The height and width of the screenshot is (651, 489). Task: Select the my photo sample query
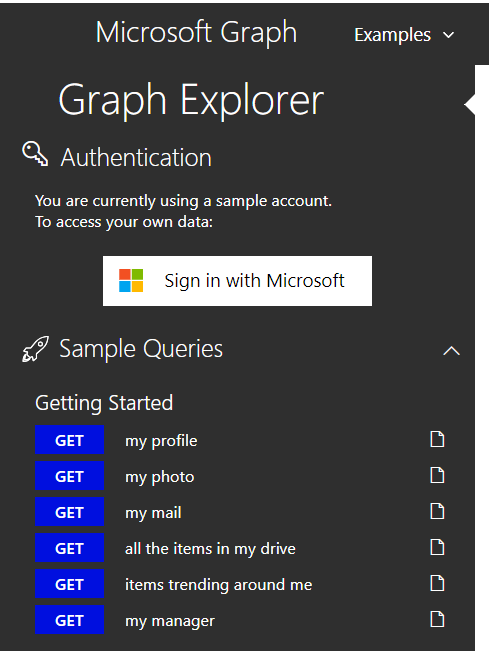159,477
